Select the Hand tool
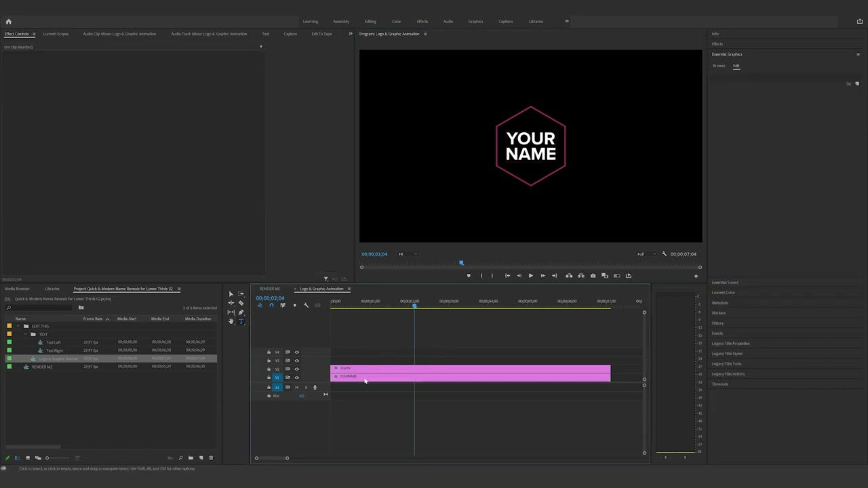 pos(231,321)
